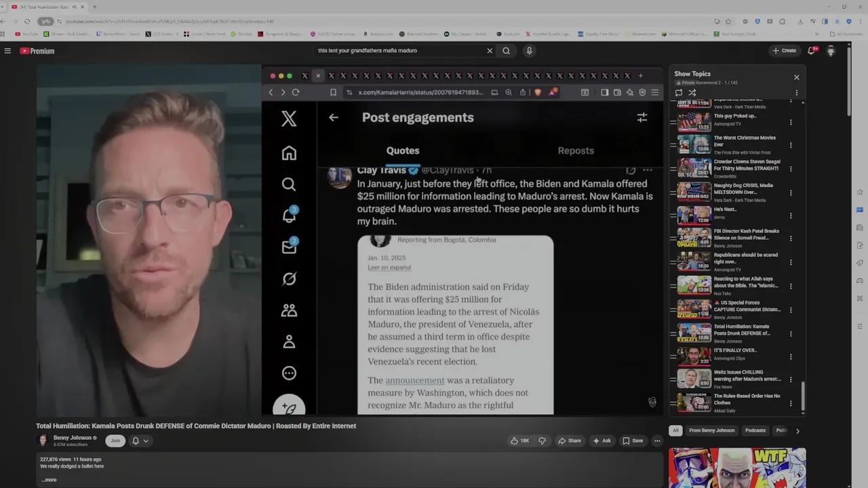The image size is (868, 488).
Task: Open playlist panel three-dot options menu
Action: (797, 93)
